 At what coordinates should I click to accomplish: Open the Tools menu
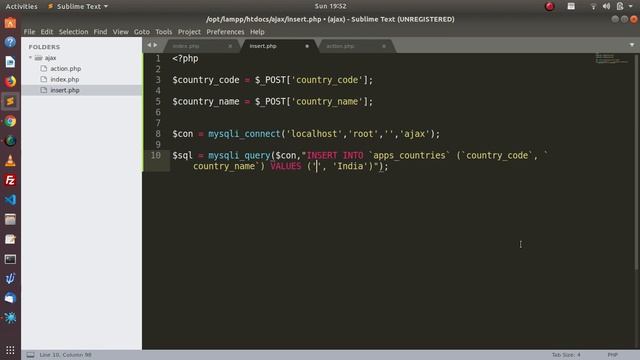pos(163,31)
